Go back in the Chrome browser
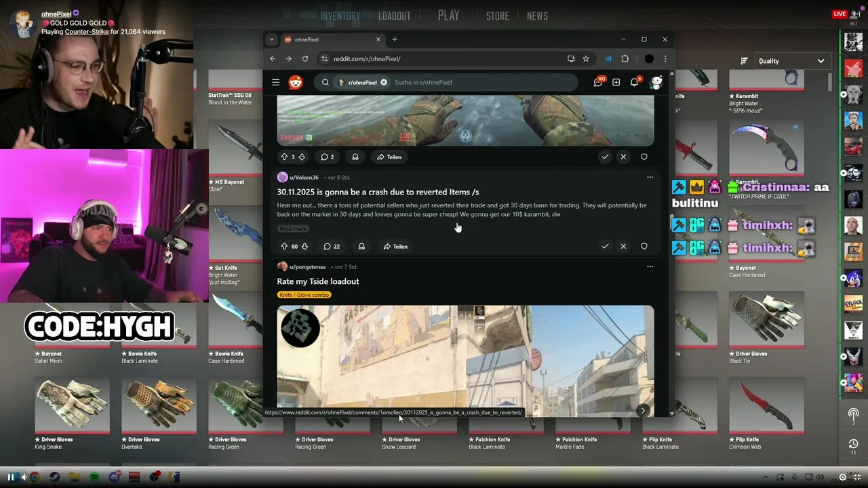 click(x=273, y=59)
